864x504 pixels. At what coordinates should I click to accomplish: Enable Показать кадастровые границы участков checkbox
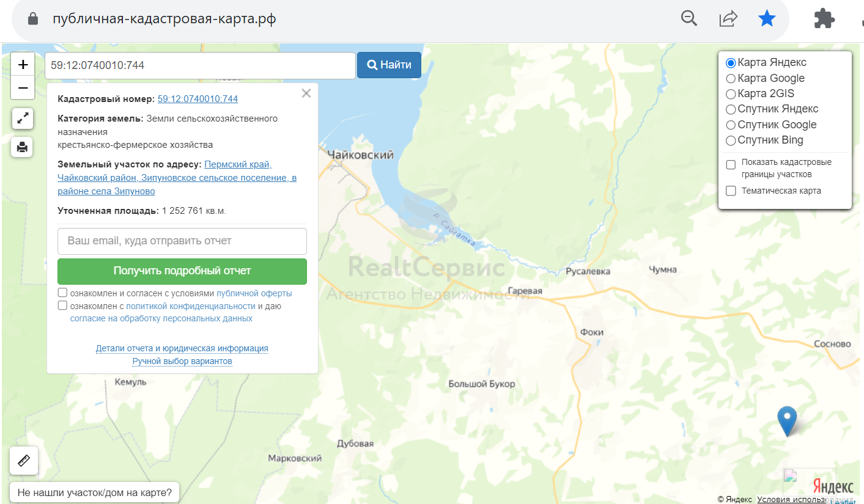[731, 165]
